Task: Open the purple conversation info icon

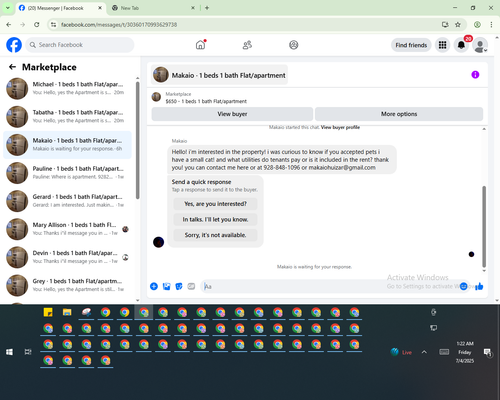Action: (475, 75)
